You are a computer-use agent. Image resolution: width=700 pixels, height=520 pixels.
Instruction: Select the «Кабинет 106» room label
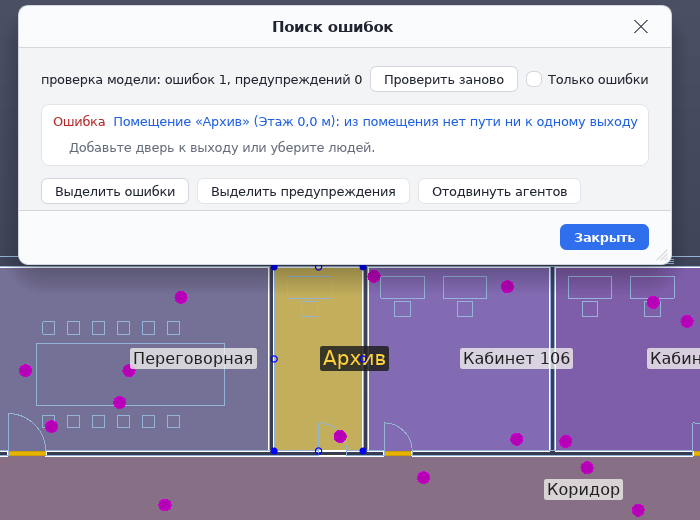coord(516,358)
